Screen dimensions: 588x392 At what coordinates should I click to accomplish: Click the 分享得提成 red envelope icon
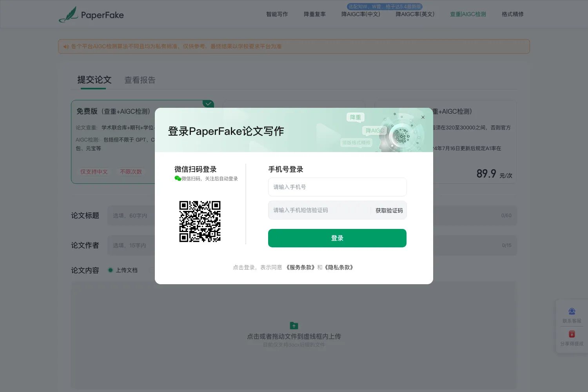click(572, 334)
